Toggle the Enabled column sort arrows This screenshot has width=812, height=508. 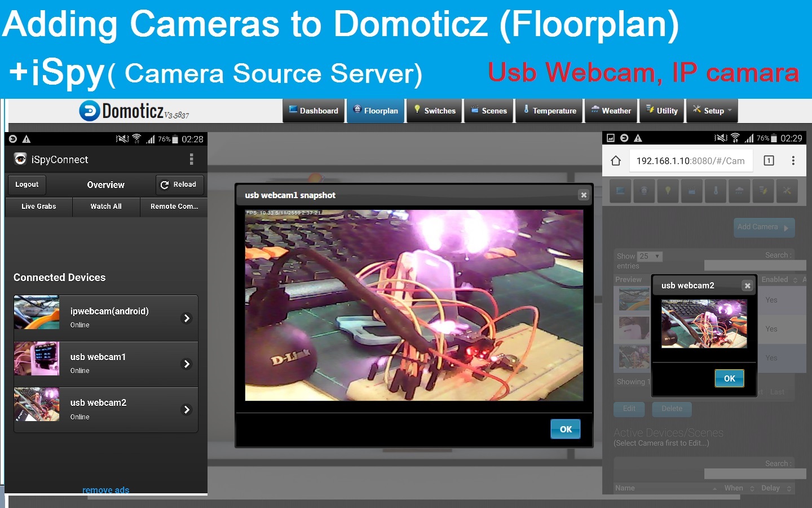[794, 279]
